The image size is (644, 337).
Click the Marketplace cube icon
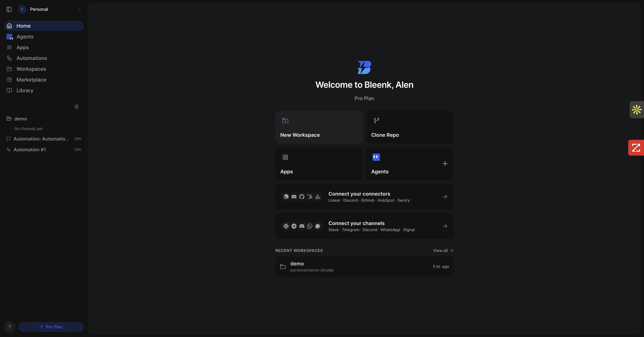[x=9, y=80]
